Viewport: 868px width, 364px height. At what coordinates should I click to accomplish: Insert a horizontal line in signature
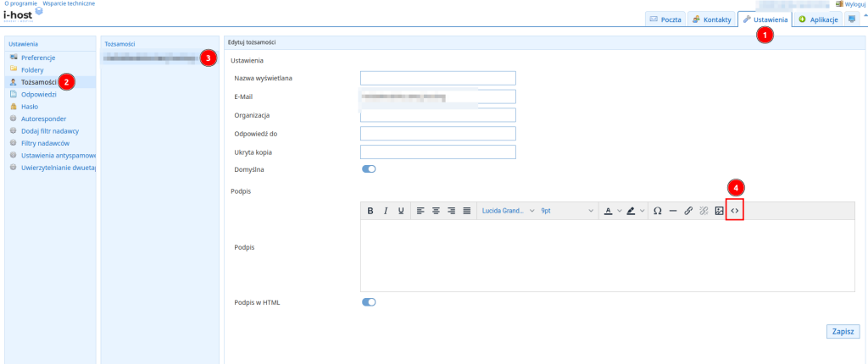pyautogui.click(x=673, y=211)
